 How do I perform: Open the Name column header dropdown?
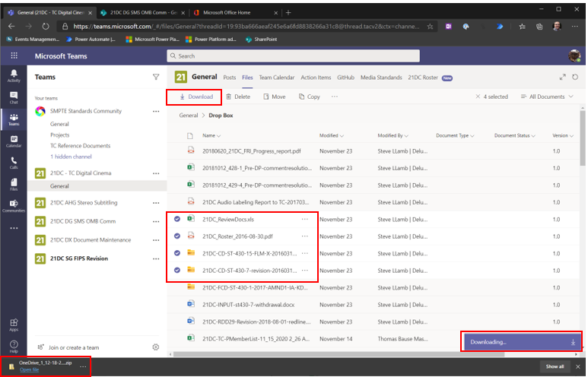[x=211, y=135]
